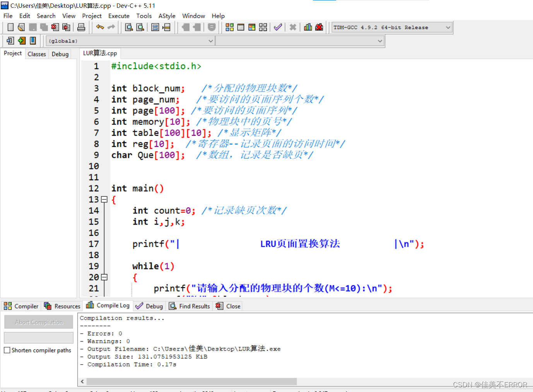Click the New file toolbar icon
The width and height of the screenshot is (533, 392).
[x=10, y=27]
